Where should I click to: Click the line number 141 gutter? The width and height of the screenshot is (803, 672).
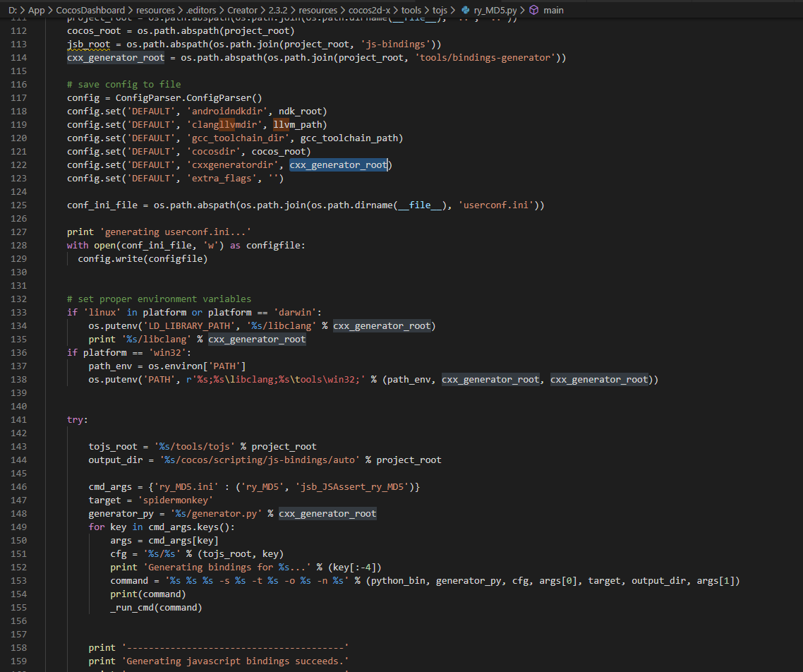[19, 419]
